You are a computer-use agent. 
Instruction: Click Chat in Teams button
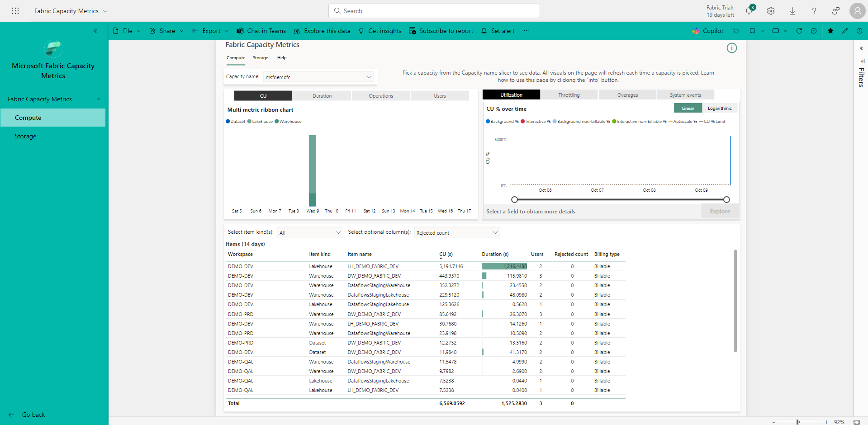(x=261, y=31)
